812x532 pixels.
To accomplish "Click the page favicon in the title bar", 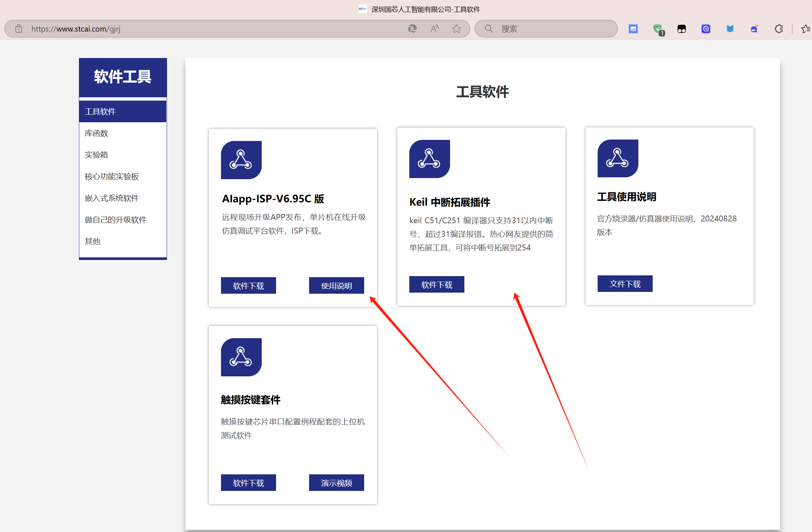I will (x=363, y=9).
